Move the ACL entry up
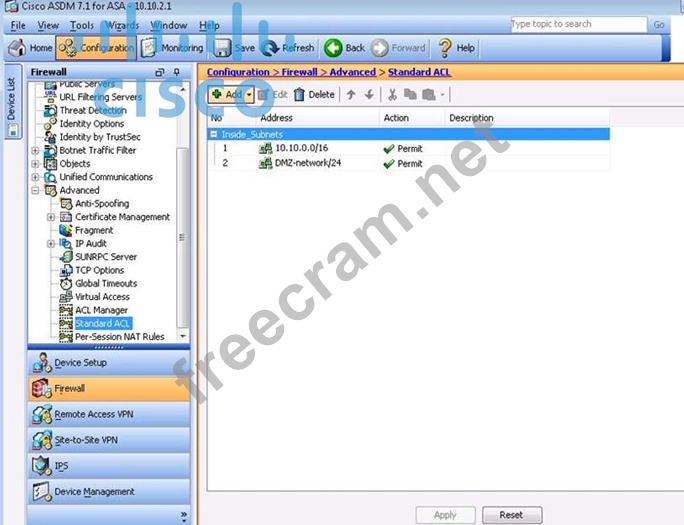 tap(350, 94)
